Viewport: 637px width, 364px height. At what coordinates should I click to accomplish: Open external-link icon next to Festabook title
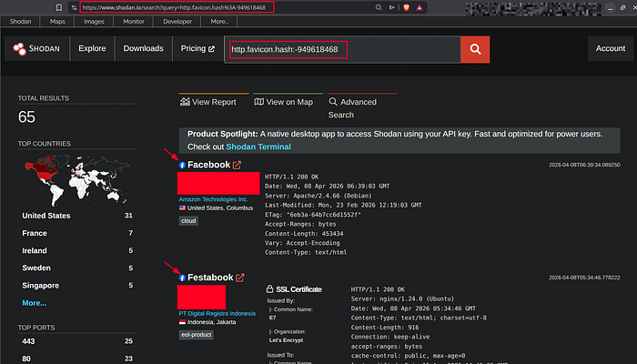240,278
